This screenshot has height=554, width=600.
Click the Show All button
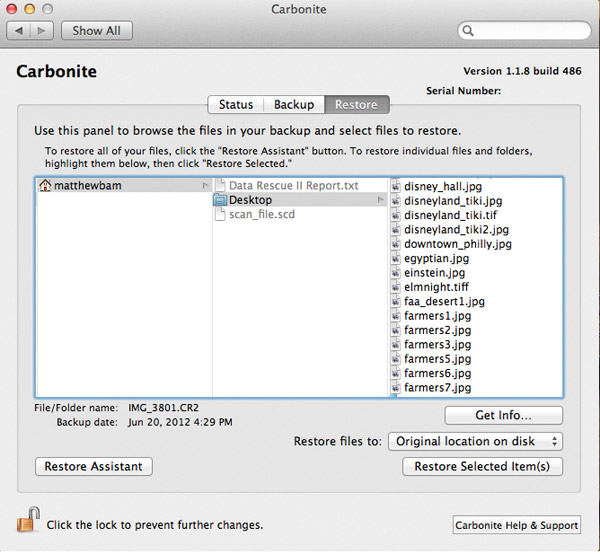(x=97, y=31)
